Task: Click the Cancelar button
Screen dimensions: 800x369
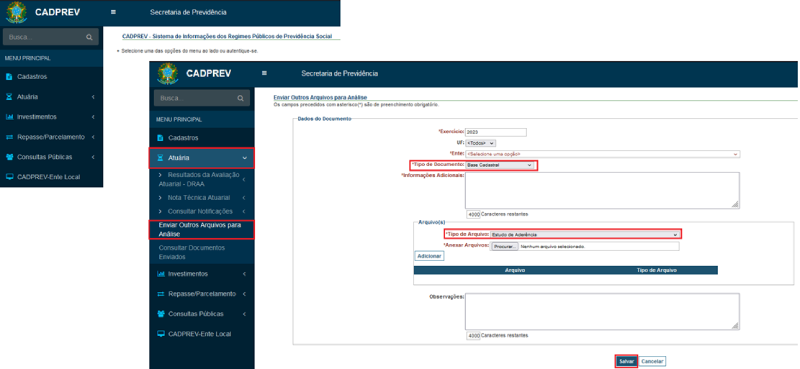Action: point(652,361)
